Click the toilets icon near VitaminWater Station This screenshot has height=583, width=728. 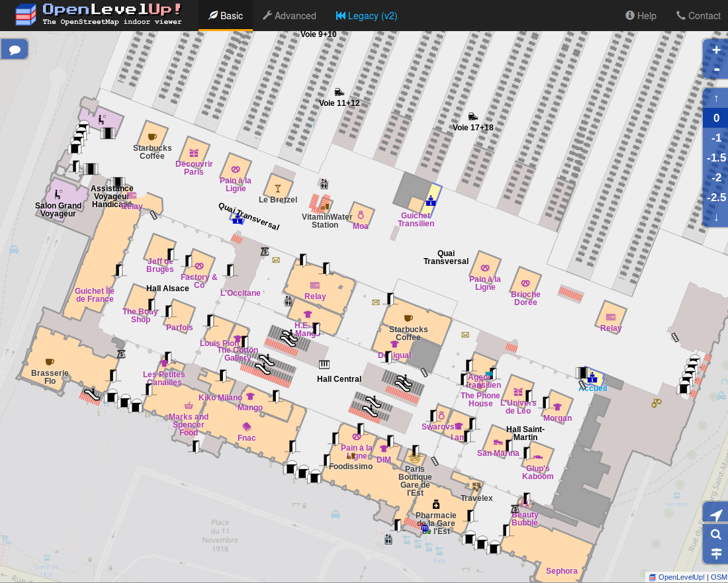[x=324, y=184]
